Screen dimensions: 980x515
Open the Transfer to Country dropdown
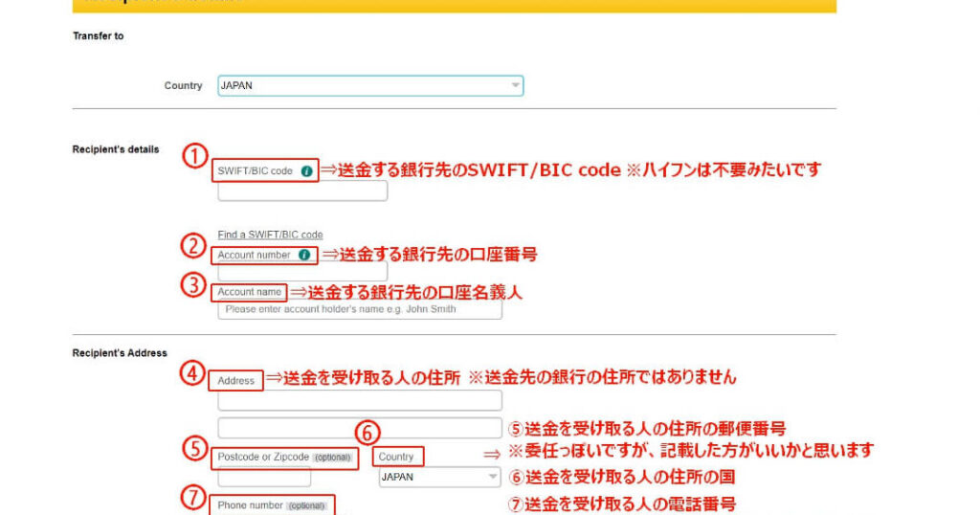(x=369, y=85)
